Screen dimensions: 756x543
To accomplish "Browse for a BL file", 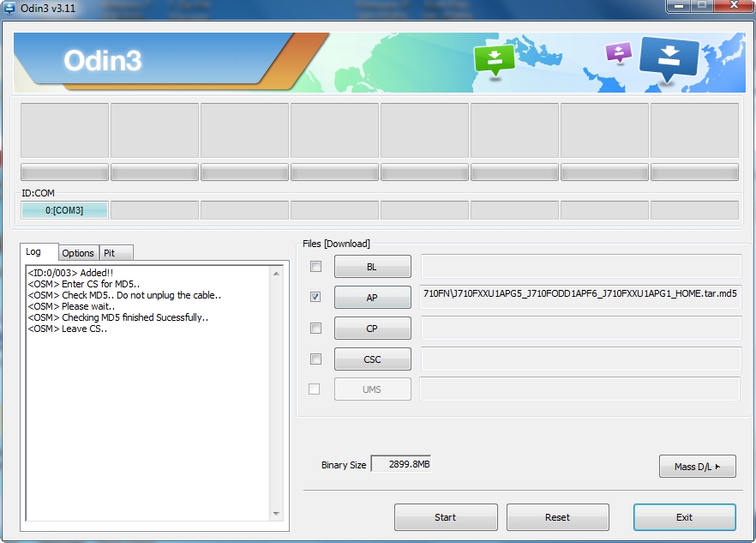I will (373, 267).
